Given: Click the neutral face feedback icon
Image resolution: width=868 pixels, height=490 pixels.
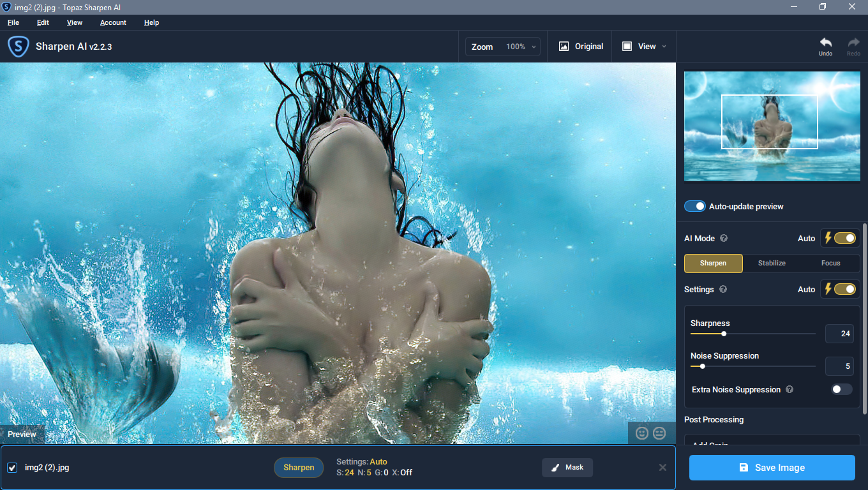Looking at the screenshot, I should coord(659,433).
